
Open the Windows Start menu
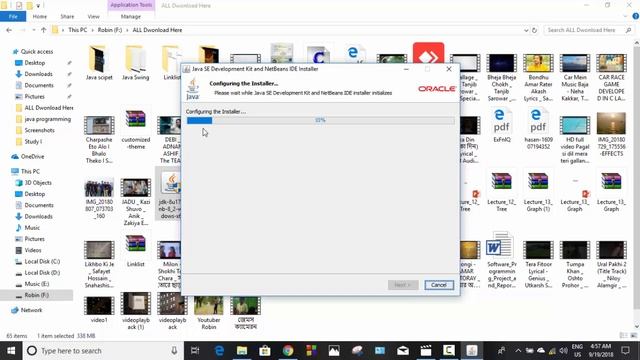(11, 351)
